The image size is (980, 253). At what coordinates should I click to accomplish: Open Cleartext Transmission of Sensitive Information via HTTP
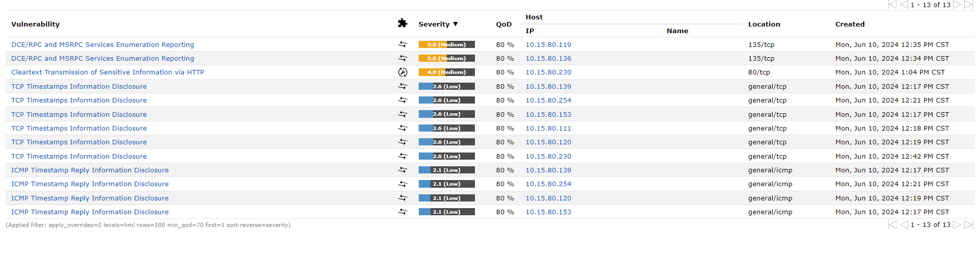108,72
